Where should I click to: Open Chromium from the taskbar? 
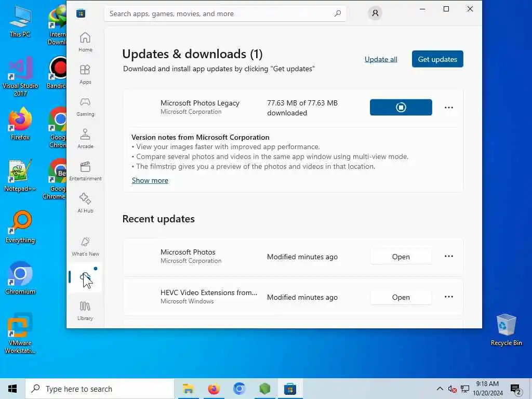click(239, 389)
